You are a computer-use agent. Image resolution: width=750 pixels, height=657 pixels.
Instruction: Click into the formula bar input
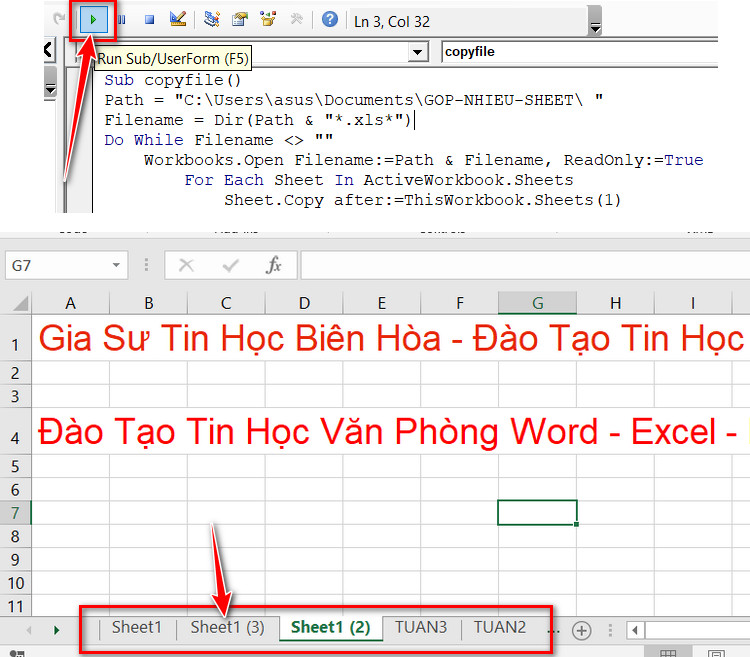[x=525, y=265]
